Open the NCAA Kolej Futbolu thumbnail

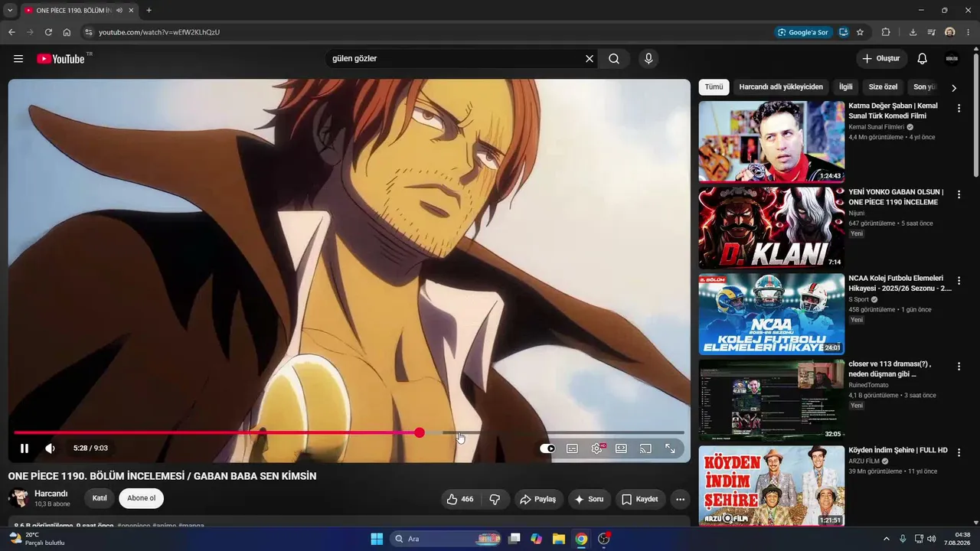coord(772,314)
